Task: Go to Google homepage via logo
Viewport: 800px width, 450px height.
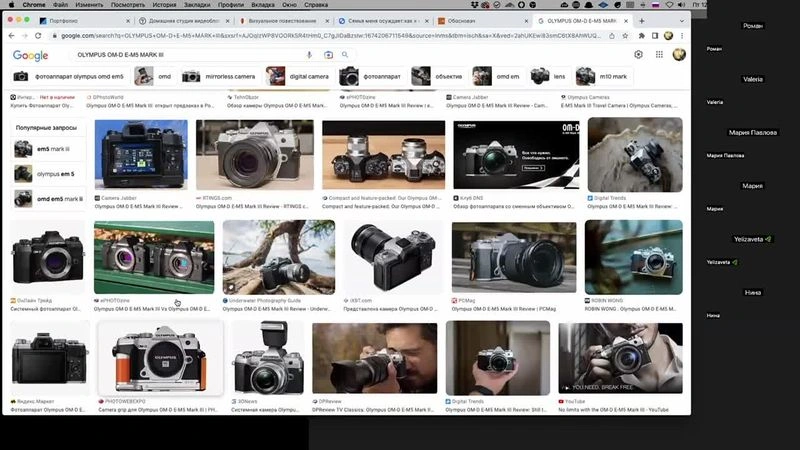Action: (x=31, y=55)
